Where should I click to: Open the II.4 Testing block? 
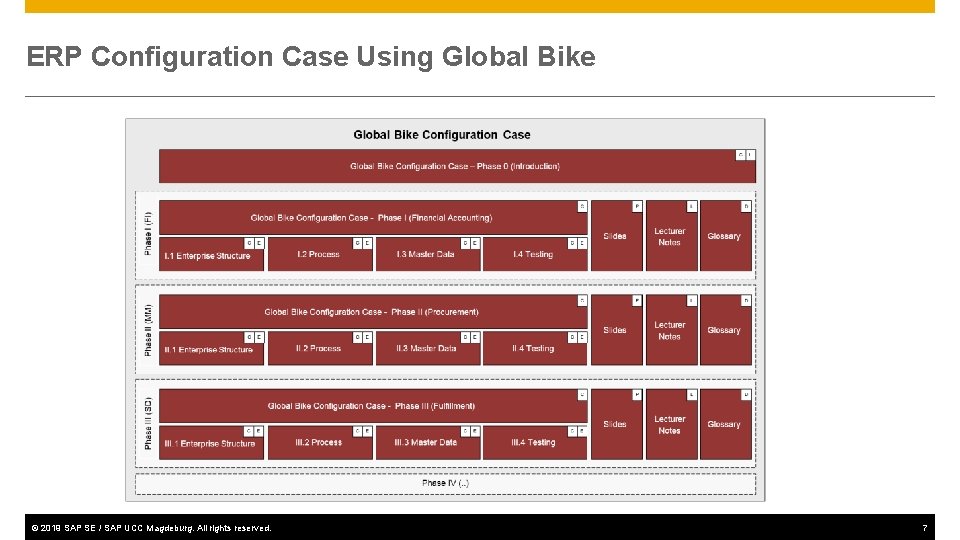(x=535, y=348)
